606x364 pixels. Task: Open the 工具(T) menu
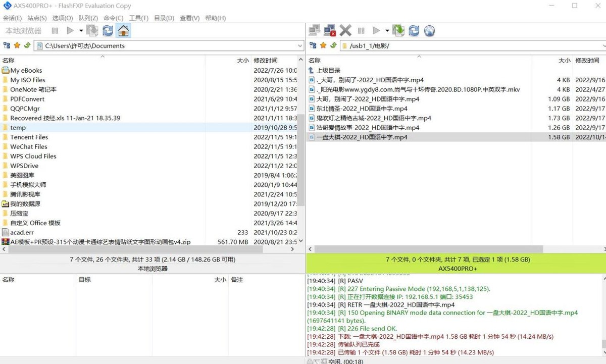tap(137, 18)
